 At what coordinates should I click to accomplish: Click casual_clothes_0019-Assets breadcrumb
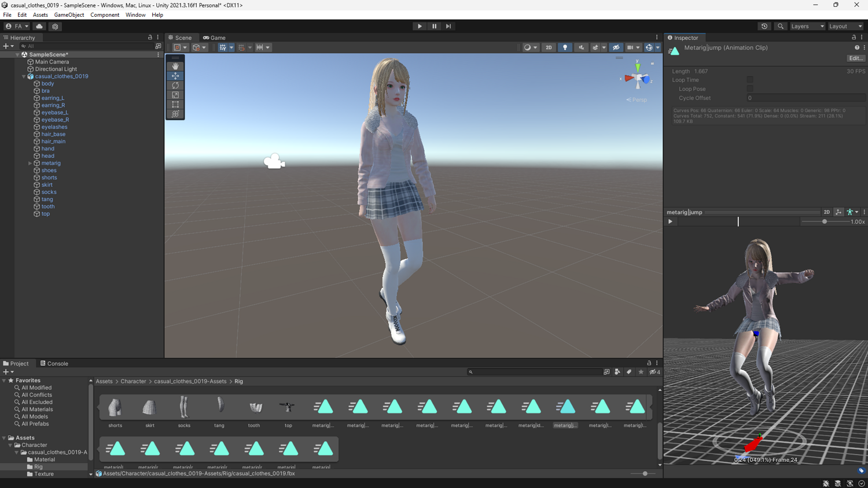point(190,382)
